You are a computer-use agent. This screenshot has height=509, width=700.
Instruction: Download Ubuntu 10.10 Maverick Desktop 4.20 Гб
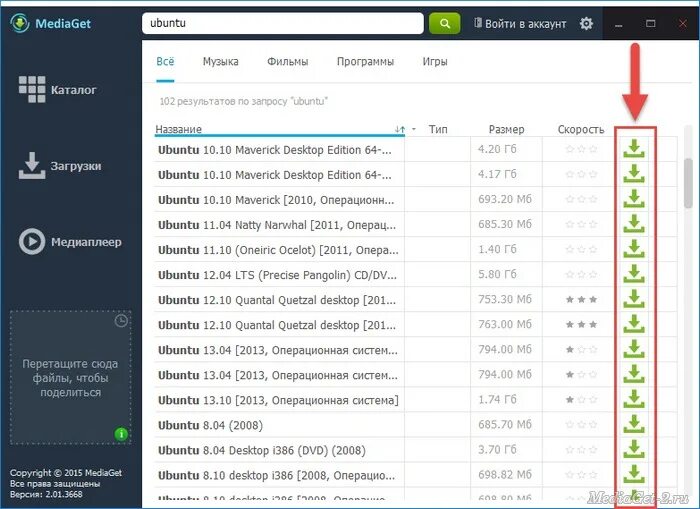point(634,149)
